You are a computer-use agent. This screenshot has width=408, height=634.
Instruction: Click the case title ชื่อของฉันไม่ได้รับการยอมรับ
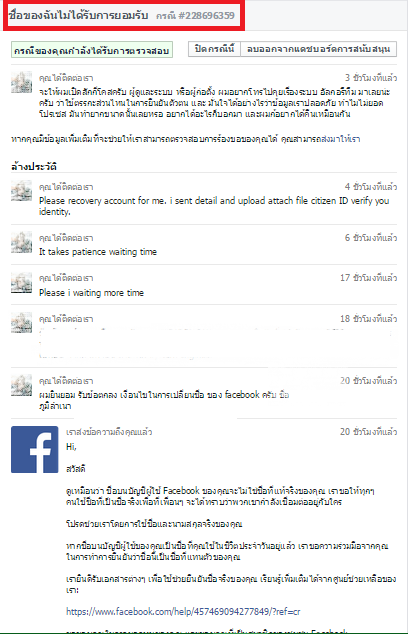(78, 15)
